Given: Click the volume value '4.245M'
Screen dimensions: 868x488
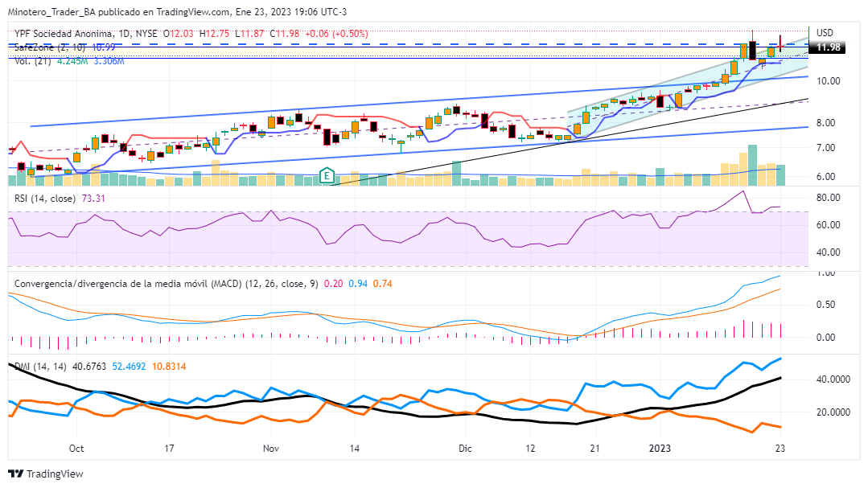Looking at the screenshot, I should click(x=72, y=61).
